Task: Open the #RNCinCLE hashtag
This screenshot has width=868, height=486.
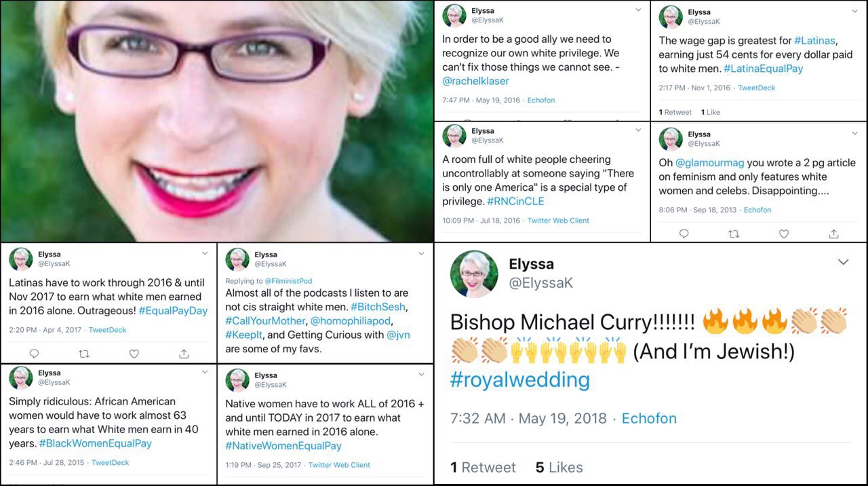Action: [x=515, y=201]
